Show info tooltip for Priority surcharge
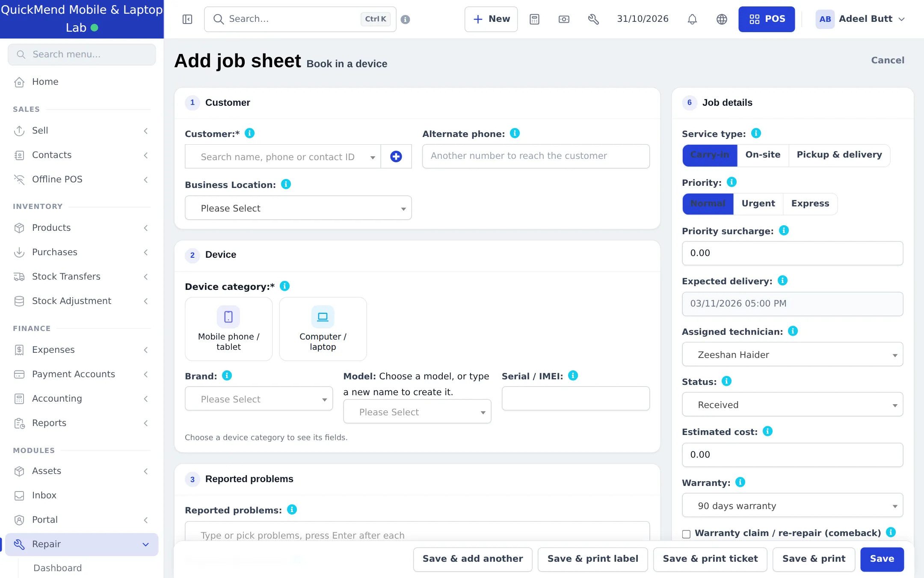 784,230
